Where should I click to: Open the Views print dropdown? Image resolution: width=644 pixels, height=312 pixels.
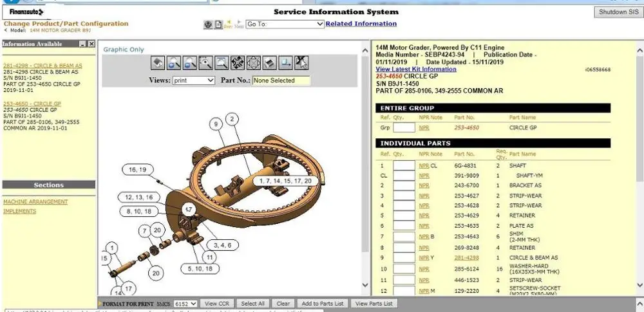pos(194,80)
